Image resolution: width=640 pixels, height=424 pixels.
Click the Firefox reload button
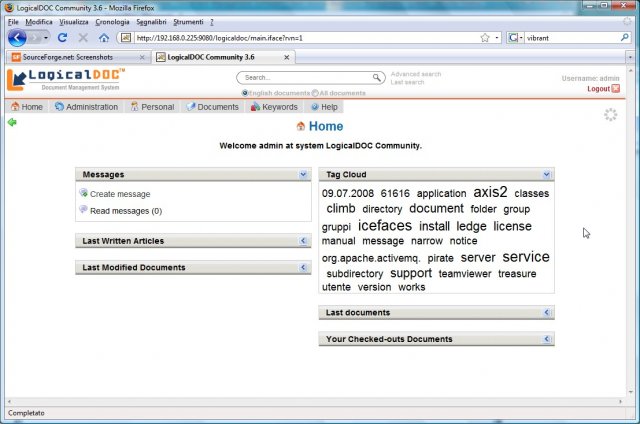click(62, 38)
